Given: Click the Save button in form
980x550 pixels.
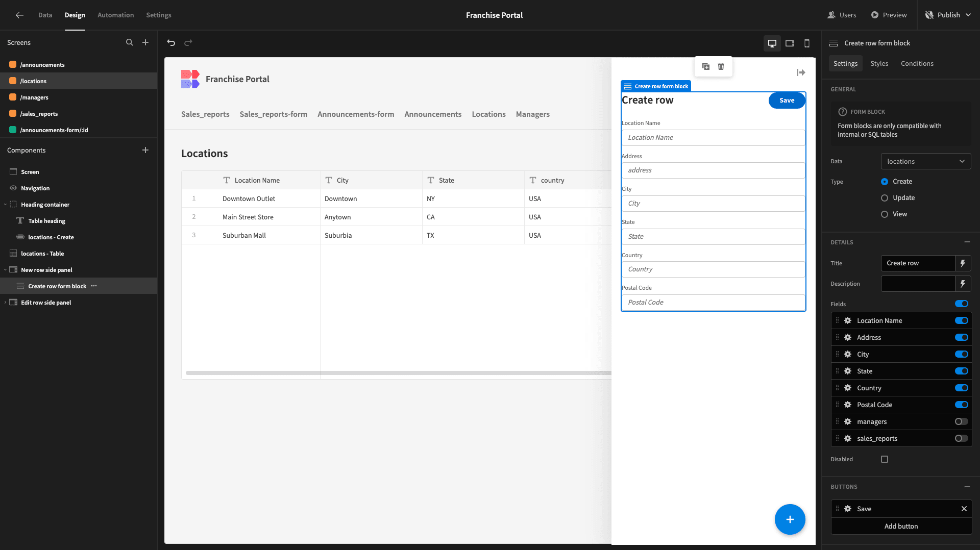Looking at the screenshot, I should tap(787, 101).
